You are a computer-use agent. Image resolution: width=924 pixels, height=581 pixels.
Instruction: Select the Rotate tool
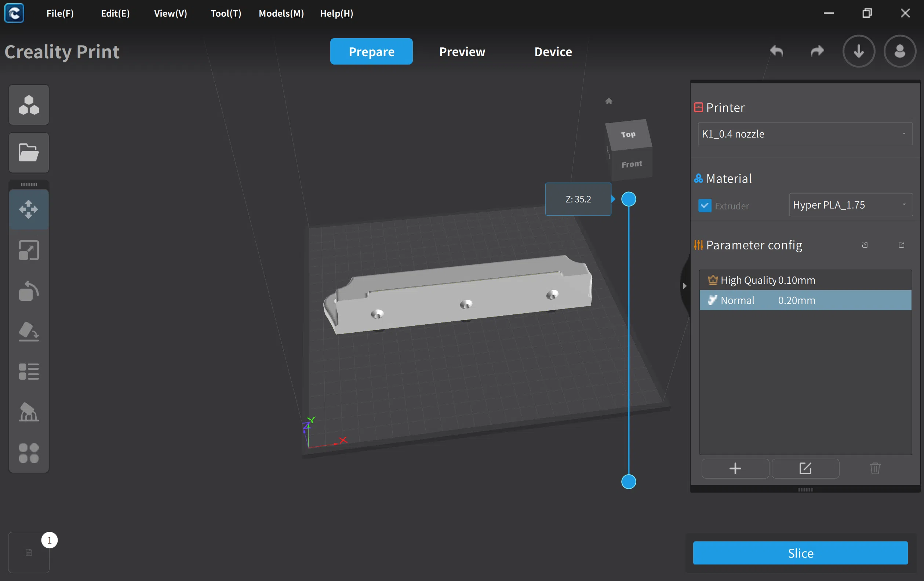coord(29,291)
